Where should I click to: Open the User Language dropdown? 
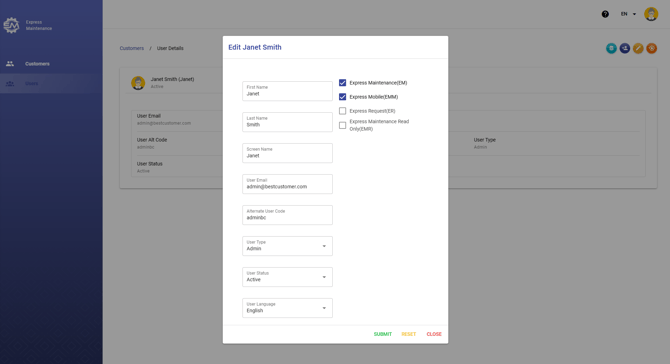pyautogui.click(x=287, y=308)
